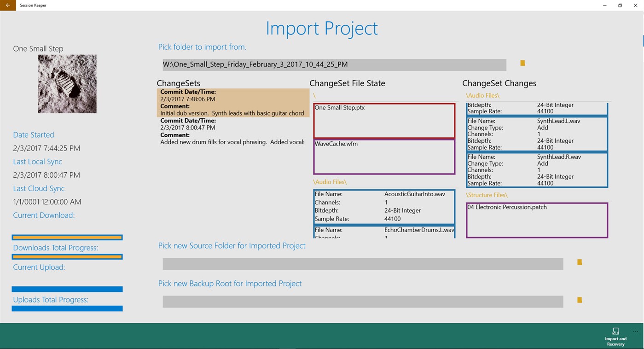Click the Date Started label
The width and height of the screenshot is (644, 349).
coord(34,135)
